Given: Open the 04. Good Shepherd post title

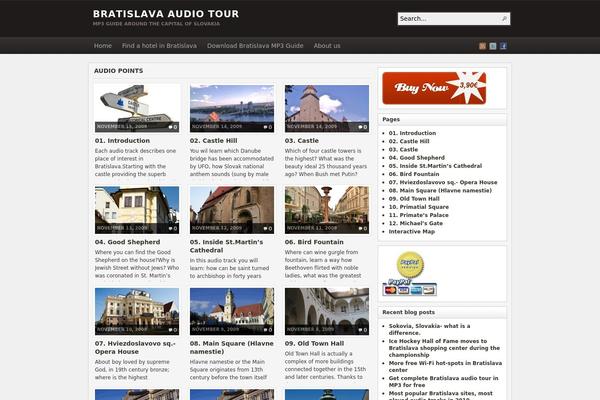Looking at the screenshot, I should tap(127, 242).
